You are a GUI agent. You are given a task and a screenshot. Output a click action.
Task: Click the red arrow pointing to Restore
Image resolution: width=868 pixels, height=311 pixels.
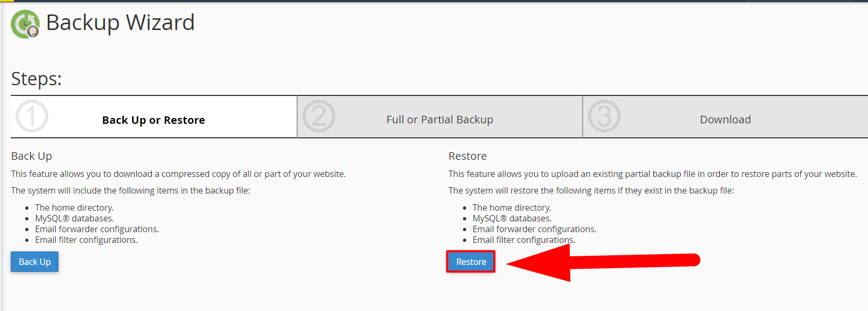tap(603, 262)
